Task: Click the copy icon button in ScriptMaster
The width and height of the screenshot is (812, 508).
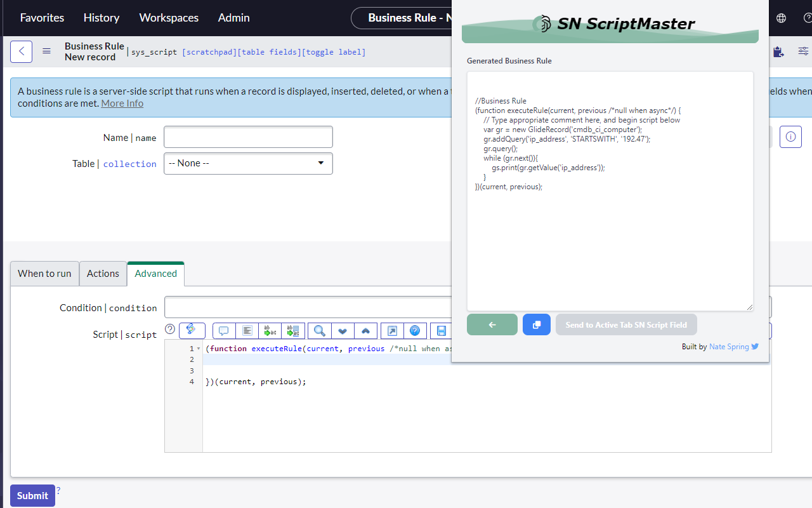Action: coord(537,324)
